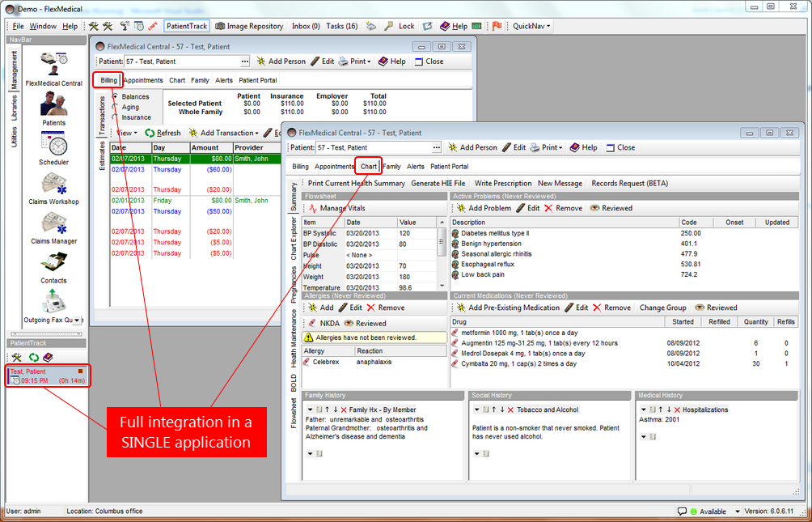Move the Hospitalizations entry down
Screen dimensions: 812x522
(x=669, y=410)
